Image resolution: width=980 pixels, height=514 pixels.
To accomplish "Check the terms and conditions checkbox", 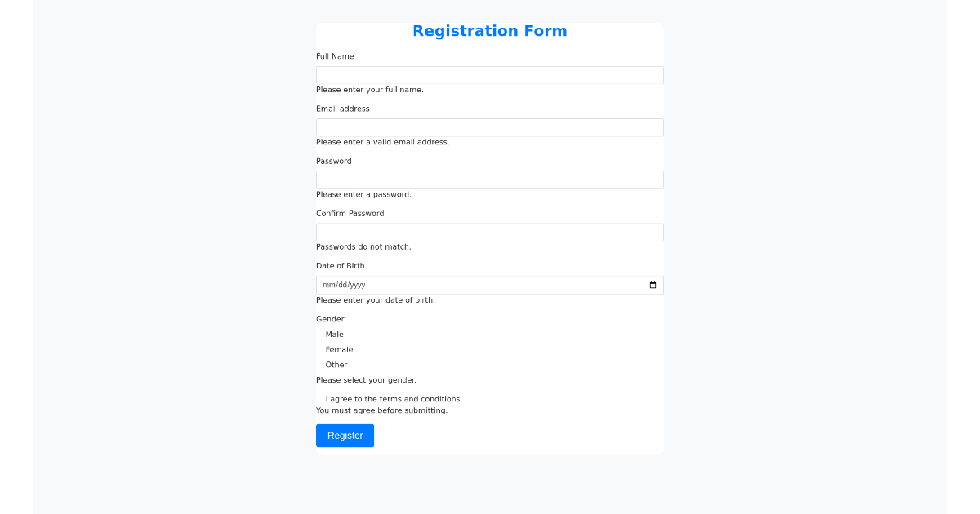I will (x=319, y=398).
